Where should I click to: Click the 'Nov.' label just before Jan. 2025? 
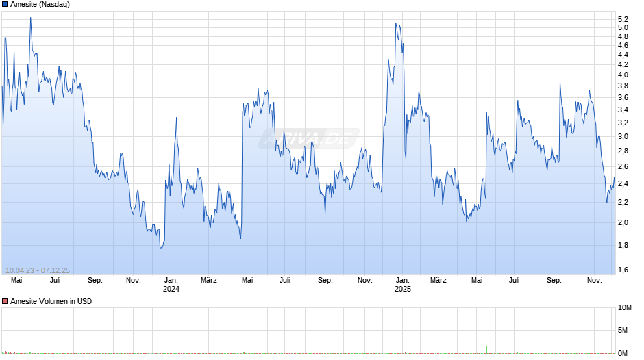(x=364, y=281)
